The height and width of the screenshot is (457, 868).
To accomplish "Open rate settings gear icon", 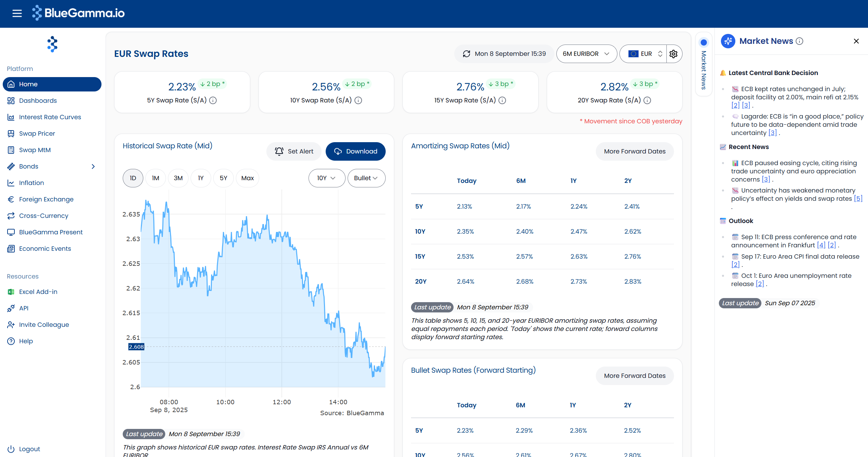I will tap(674, 54).
